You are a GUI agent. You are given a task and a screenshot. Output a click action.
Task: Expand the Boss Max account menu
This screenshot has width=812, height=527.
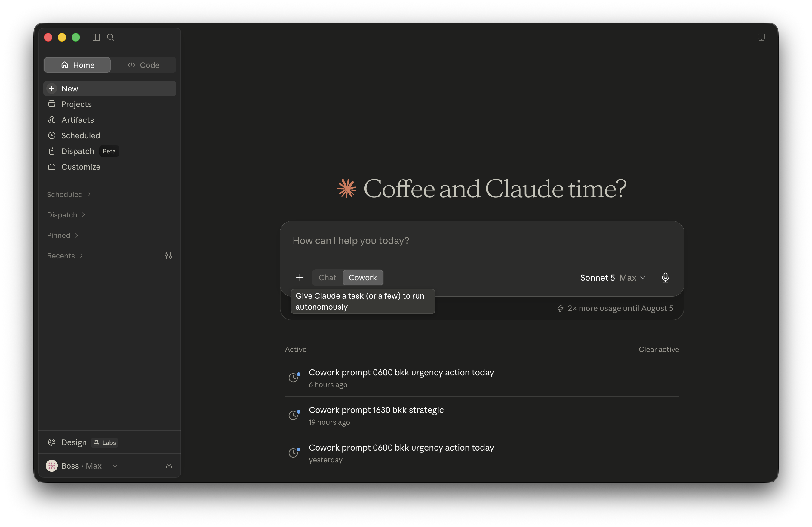[82, 466]
